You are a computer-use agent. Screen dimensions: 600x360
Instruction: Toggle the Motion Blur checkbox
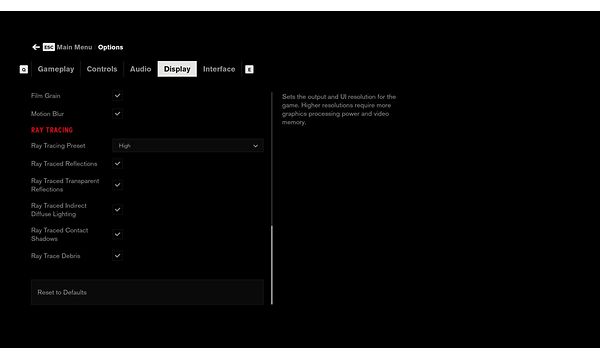pyautogui.click(x=117, y=114)
